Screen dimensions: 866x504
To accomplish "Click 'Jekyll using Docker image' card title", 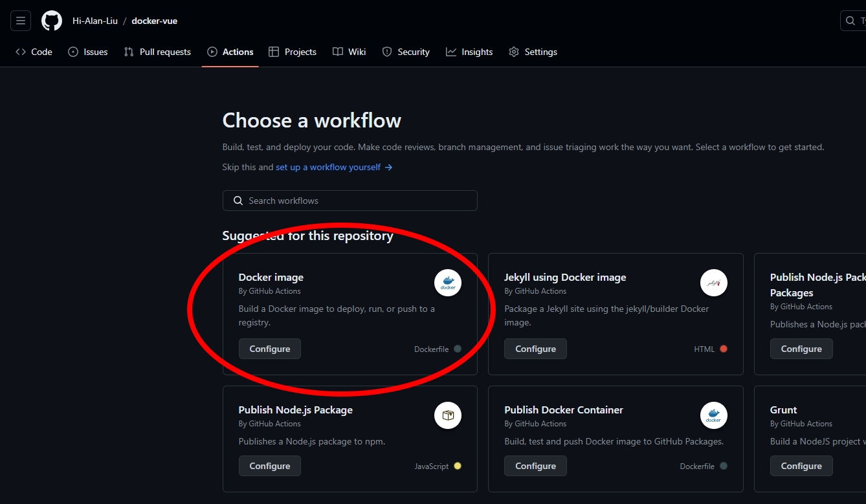I will click(565, 277).
